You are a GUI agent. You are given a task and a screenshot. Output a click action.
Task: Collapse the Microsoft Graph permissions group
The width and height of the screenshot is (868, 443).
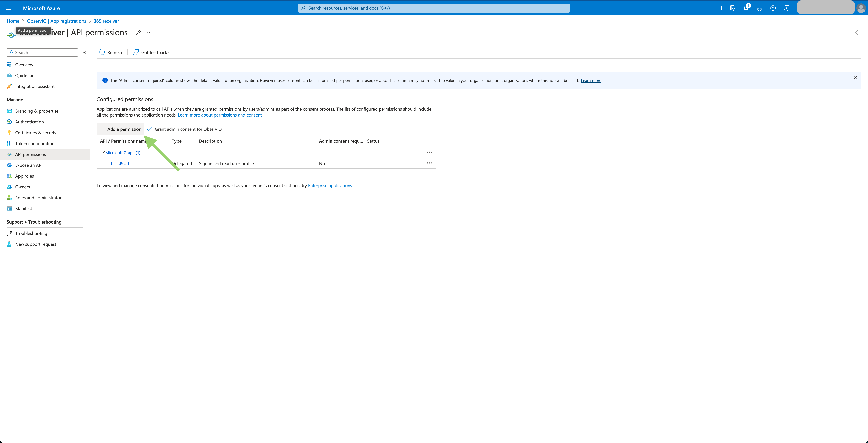102,152
